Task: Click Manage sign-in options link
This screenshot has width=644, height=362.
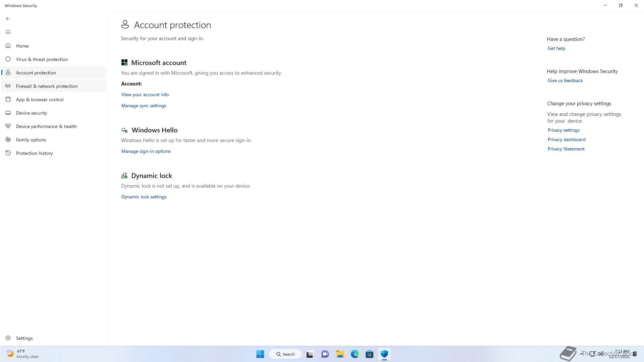Action: (x=146, y=151)
